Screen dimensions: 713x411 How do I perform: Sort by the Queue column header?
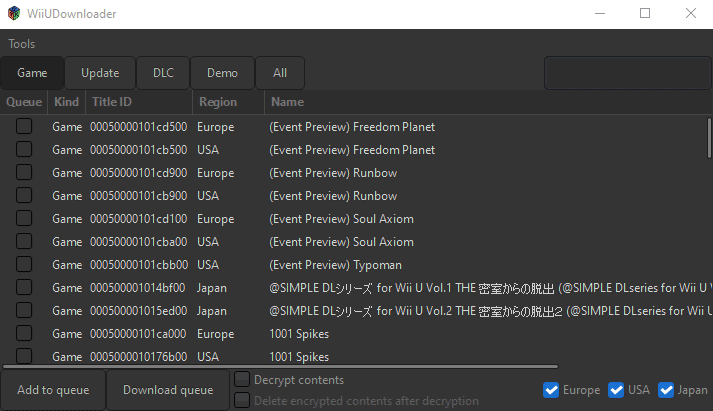point(24,102)
